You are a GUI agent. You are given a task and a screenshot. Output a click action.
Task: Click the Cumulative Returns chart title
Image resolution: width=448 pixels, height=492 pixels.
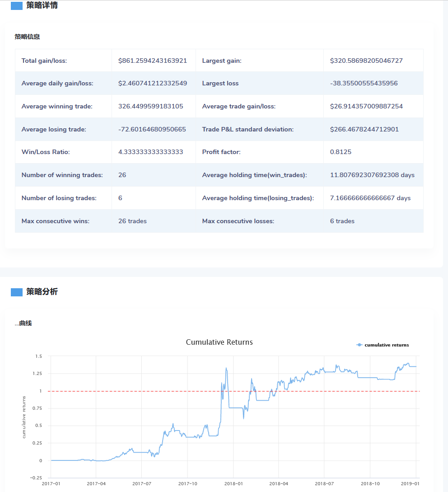coord(219,342)
